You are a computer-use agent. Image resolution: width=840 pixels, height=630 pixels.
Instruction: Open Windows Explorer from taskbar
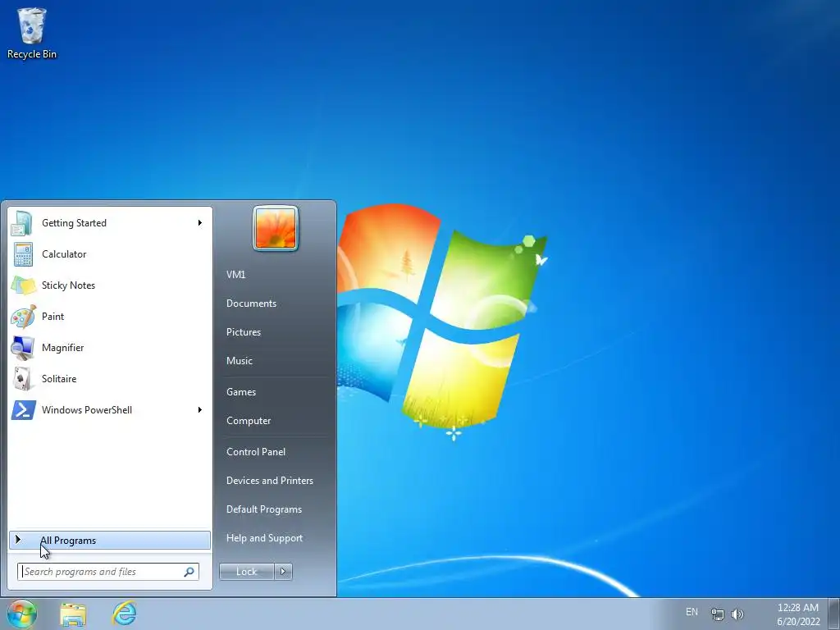click(73, 614)
